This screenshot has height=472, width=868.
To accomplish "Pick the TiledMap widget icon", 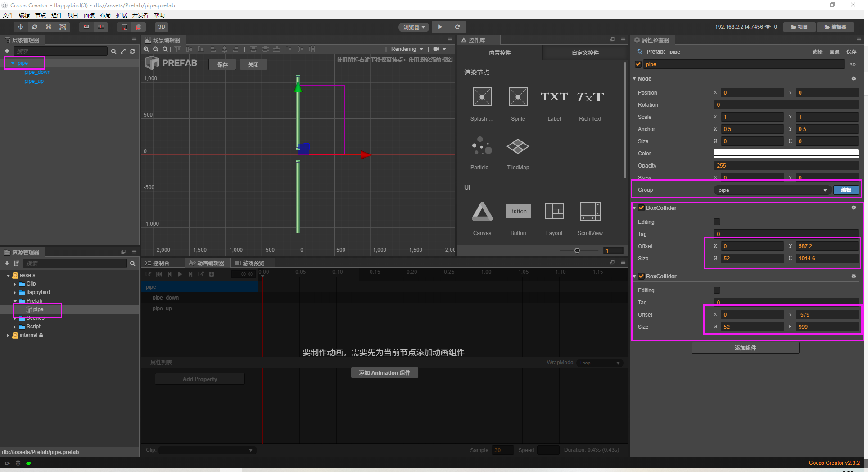I will (518, 146).
